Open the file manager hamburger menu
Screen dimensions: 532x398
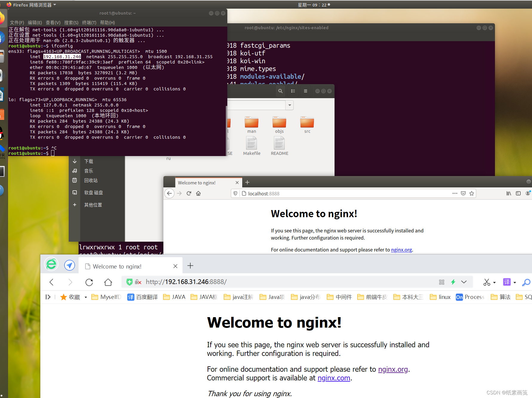pyautogui.click(x=305, y=91)
